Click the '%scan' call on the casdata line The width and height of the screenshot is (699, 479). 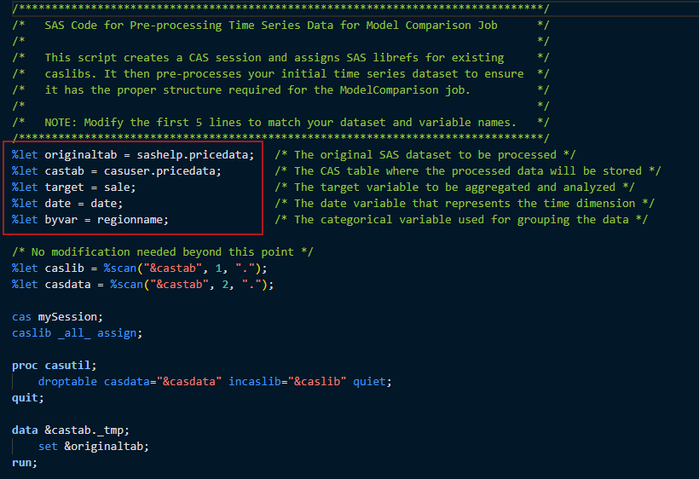pos(127,284)
